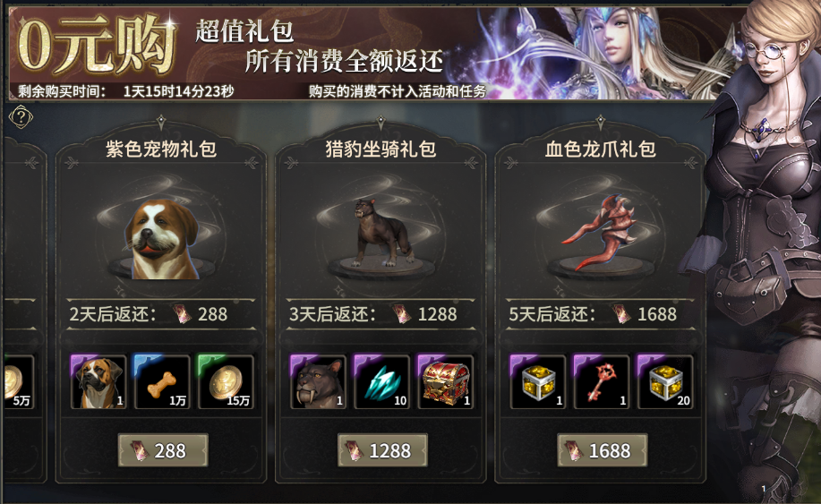821x504 pixels.
Task: Click the boxer dog pet item icon
Action: [98, 382]
